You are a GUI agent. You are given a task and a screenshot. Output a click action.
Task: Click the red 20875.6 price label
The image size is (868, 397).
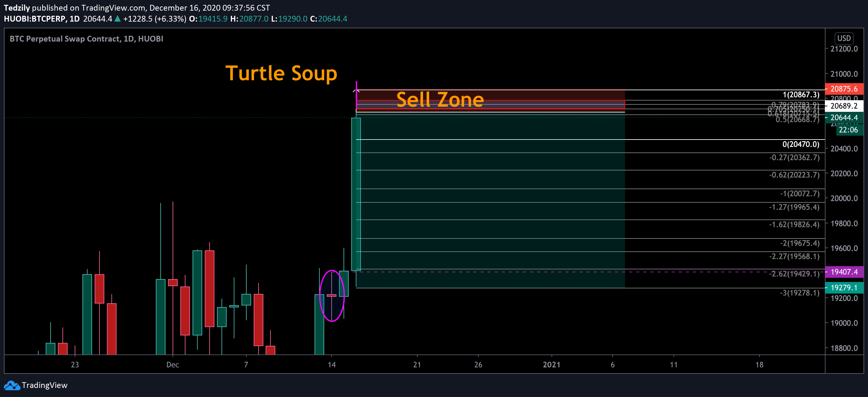click(844, 89)
